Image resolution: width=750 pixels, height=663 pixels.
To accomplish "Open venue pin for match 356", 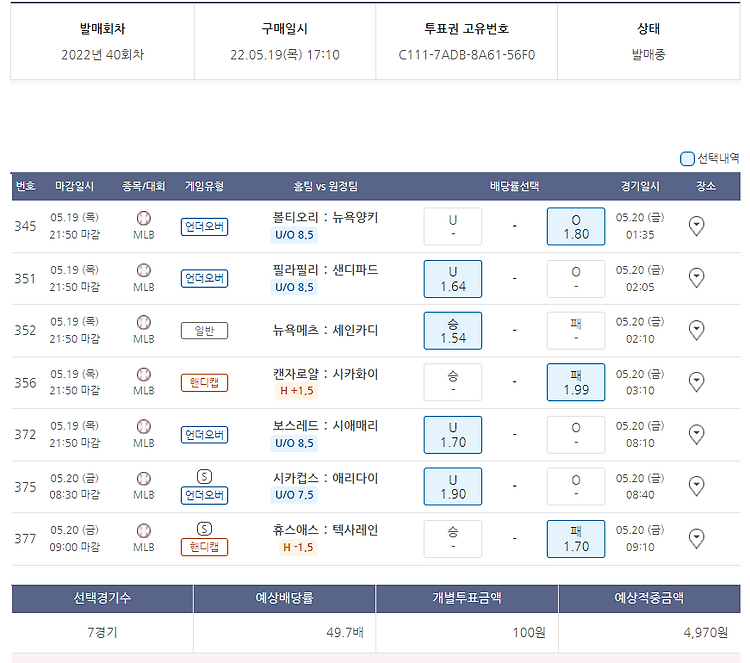I will coord(696,382).
